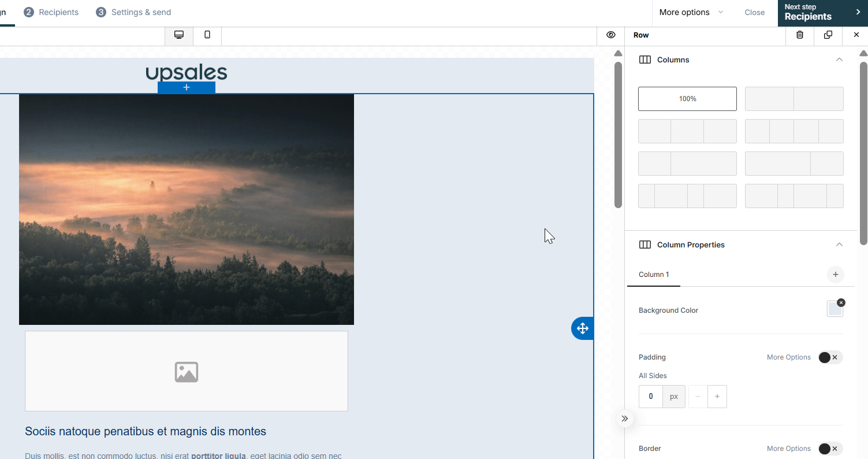This screenshot has width=868, height=459.
Task: Choose wide-left narrow-right two column layout
Action: pyautogui.click(x=794, y=164)
